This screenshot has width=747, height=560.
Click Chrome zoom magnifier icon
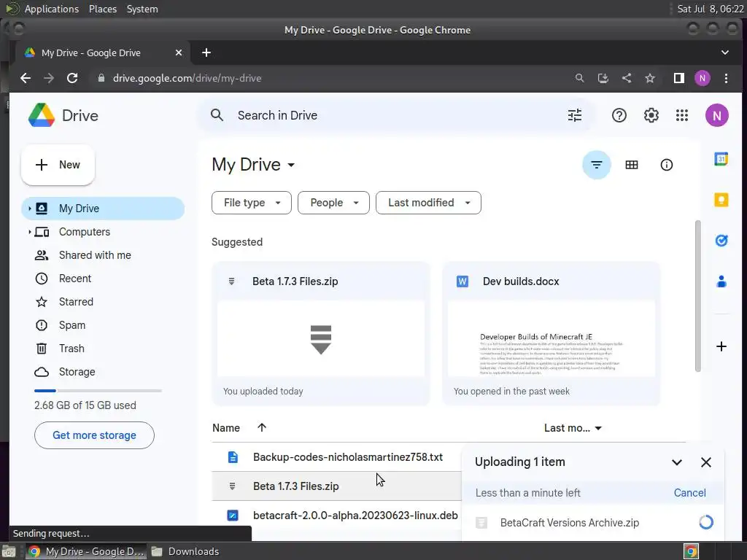coord(579,78)
